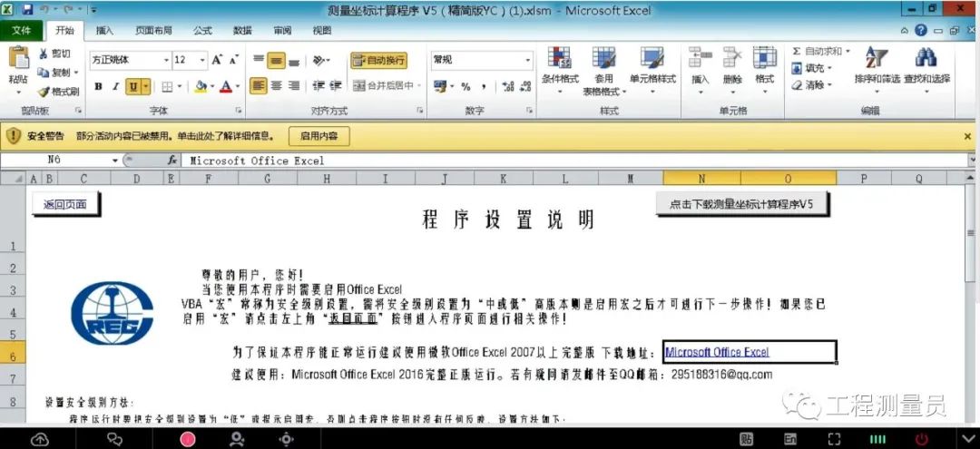Expand the AutoSum dropdown
Screen dimensions: 980x449
click(x=848, y=51)
